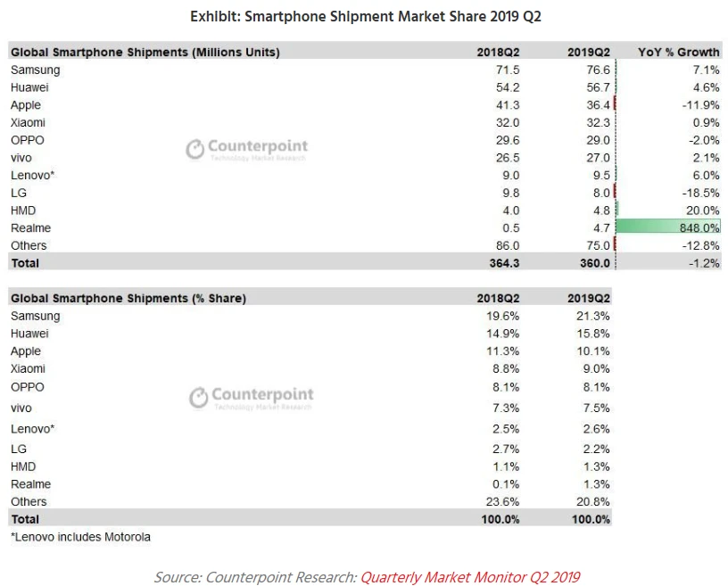Select Apple's -11.9% growth cell
Screen dimensions: 728x586
[699, 105]
